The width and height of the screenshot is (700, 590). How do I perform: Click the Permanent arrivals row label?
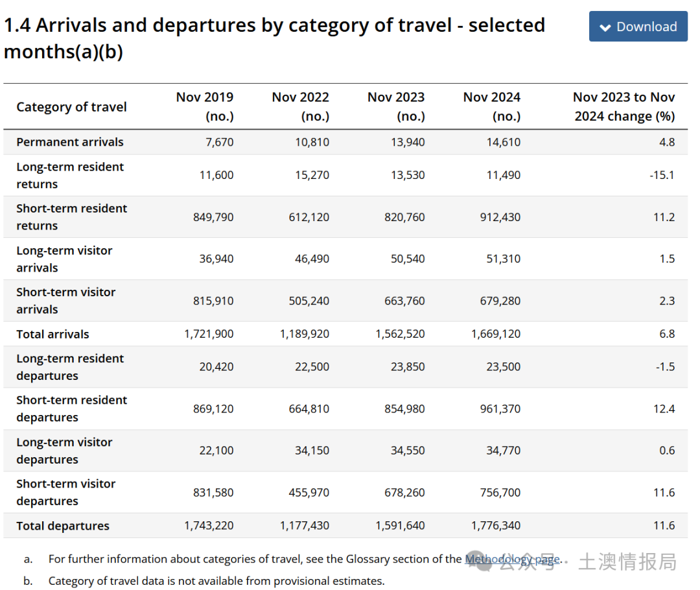click(70, 142)
